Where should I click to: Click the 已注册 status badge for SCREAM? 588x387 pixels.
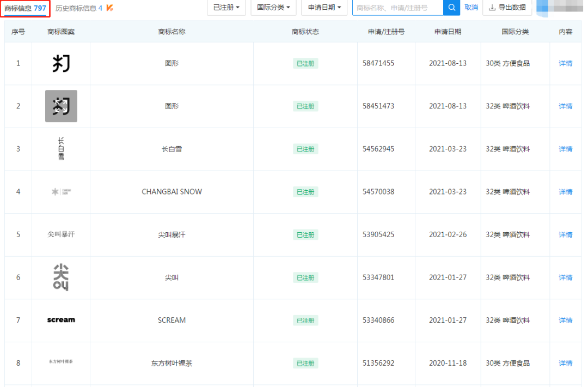coord(305,320)
